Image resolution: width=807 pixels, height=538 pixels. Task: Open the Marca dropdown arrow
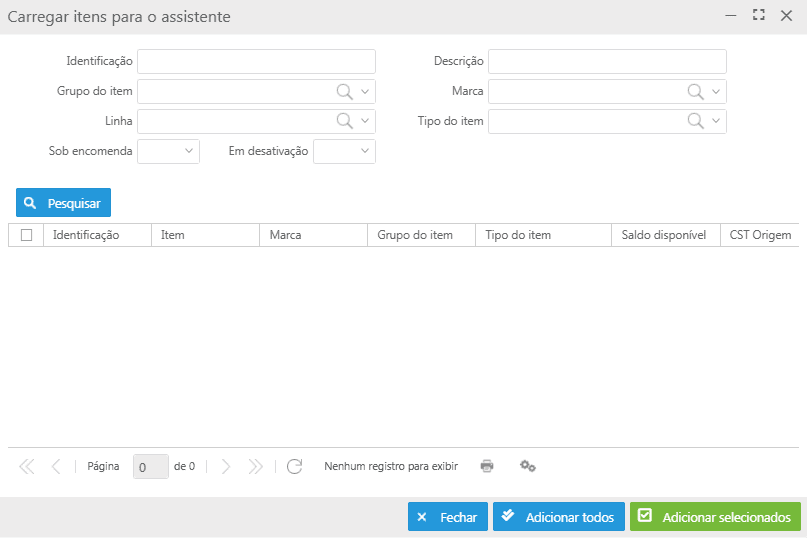(x=716, y=92)
